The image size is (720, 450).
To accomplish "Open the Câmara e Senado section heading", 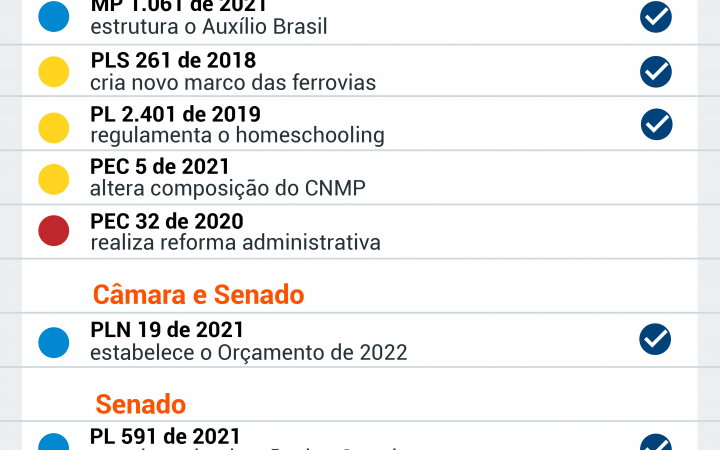I will (198, 294).
